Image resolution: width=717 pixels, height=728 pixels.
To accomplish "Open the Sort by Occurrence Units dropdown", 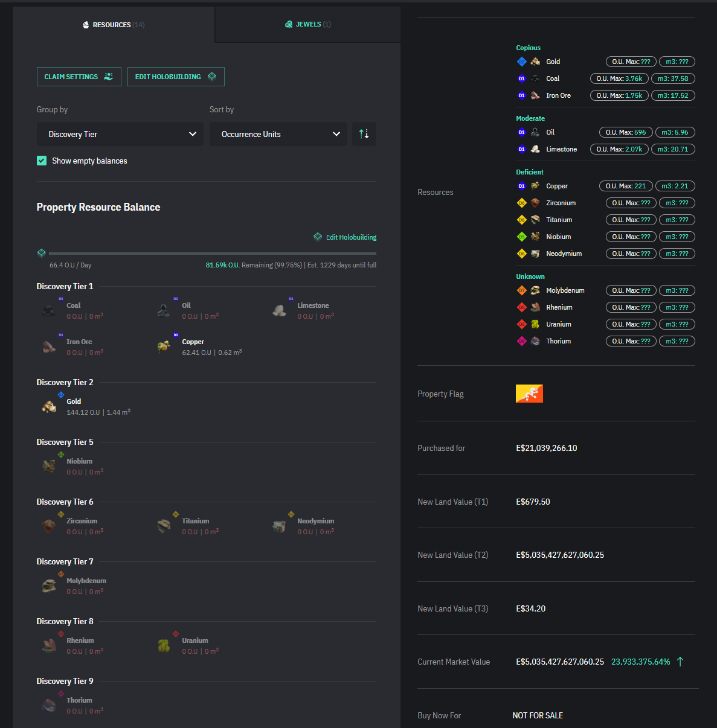I will [x=278, y=134].
